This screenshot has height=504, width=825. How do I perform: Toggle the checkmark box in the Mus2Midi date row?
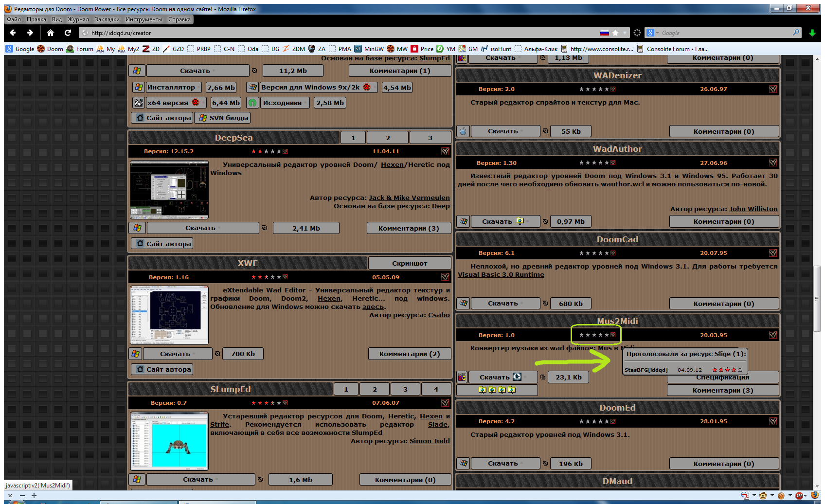click(773, 335)
